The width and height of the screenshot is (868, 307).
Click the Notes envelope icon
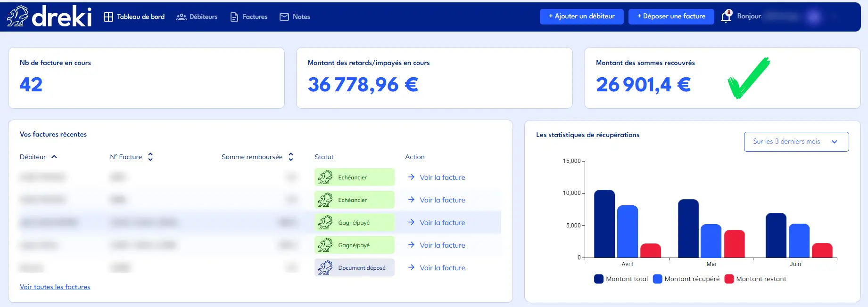284,17
